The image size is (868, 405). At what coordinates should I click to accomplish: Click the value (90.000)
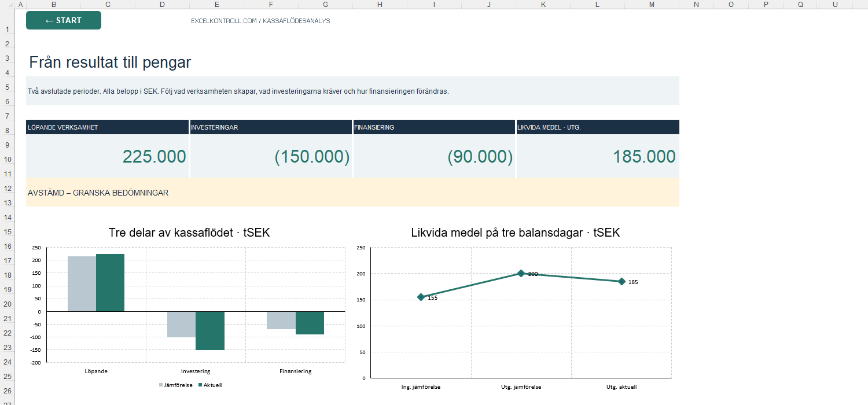point(480,157)
